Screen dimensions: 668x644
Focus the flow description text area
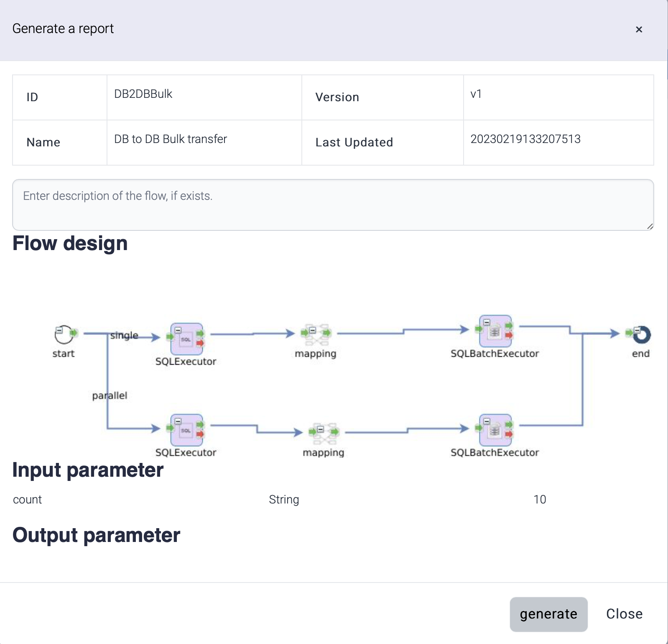(x=333, y=205)
